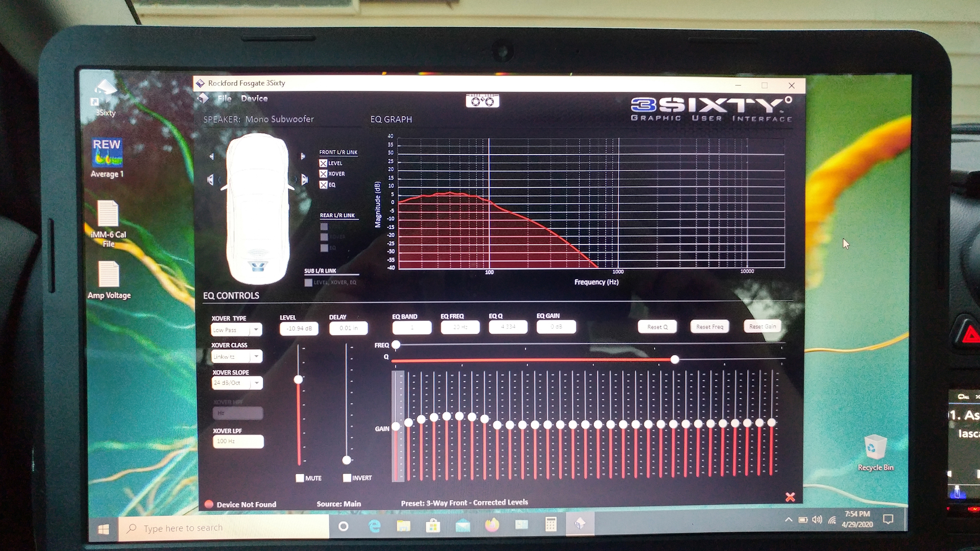The image size is (980, 551).
Task: Open the Windows Start menu
Action: coord(104,529)
